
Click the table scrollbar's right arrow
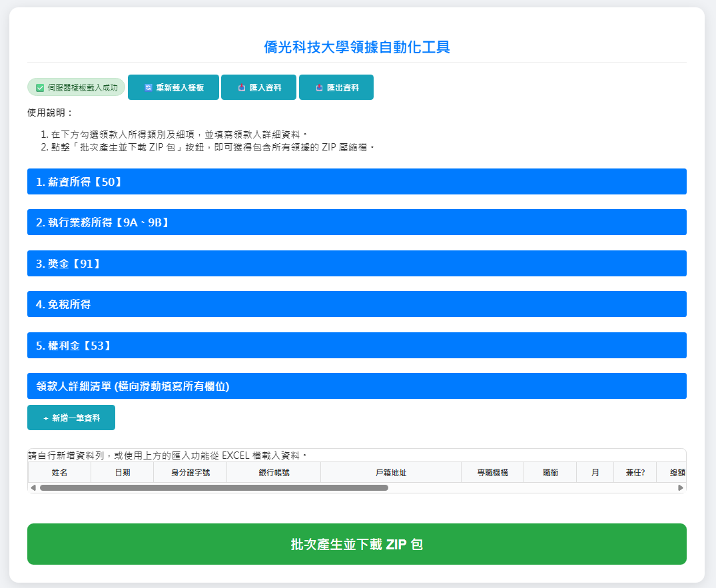[x=681, y=488]
